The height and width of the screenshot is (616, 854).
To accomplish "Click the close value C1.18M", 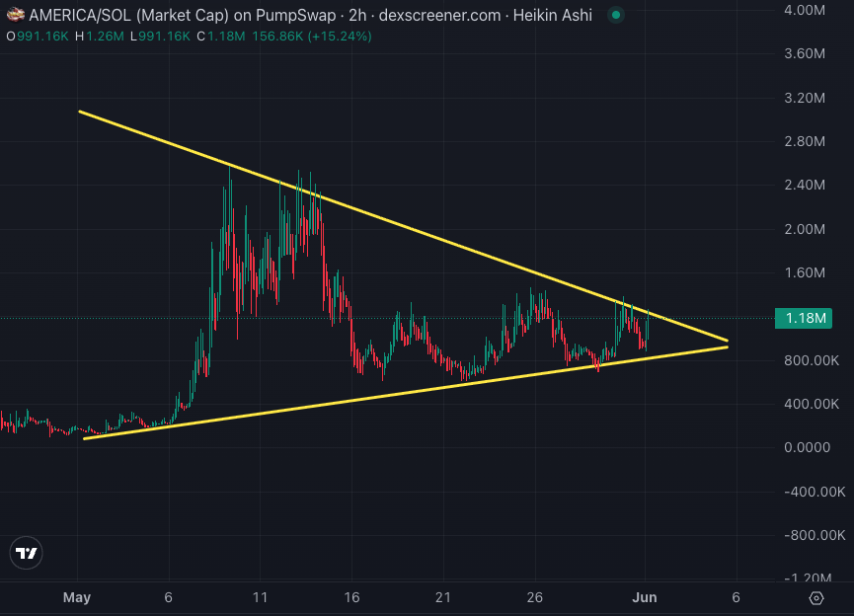I will (220, 37).
